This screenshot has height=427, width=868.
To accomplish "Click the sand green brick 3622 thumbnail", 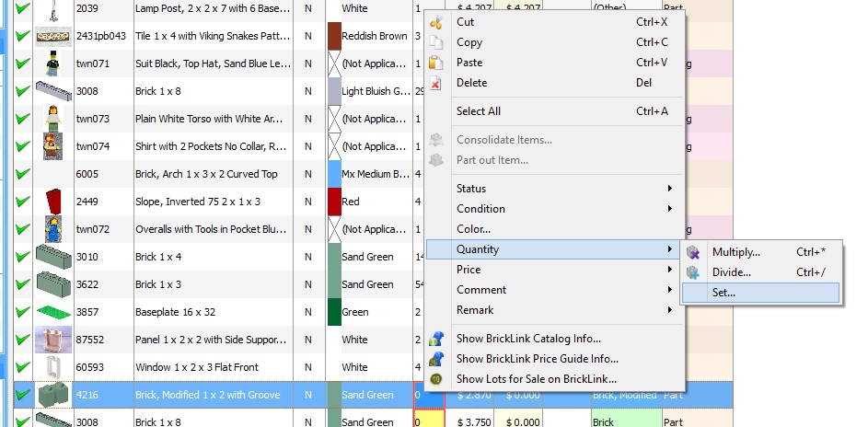I will tap(53, 284).
